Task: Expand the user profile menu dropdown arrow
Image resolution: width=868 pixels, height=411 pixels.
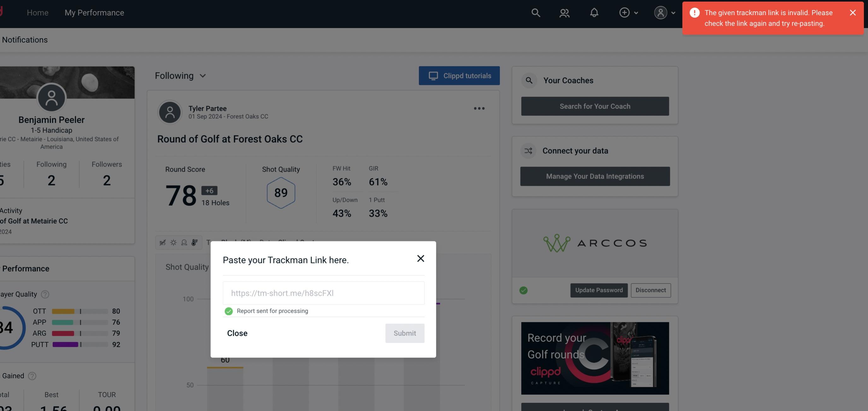Action: coord(673,12)
